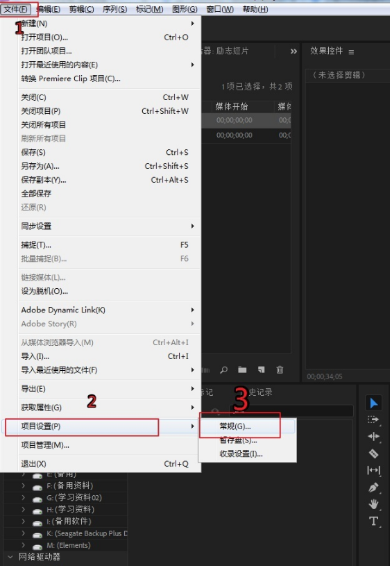Open the 打开最近使用的内容(E) submenu
The width and height of the screenshot is (392, 566).
click(x=108, y=65)
